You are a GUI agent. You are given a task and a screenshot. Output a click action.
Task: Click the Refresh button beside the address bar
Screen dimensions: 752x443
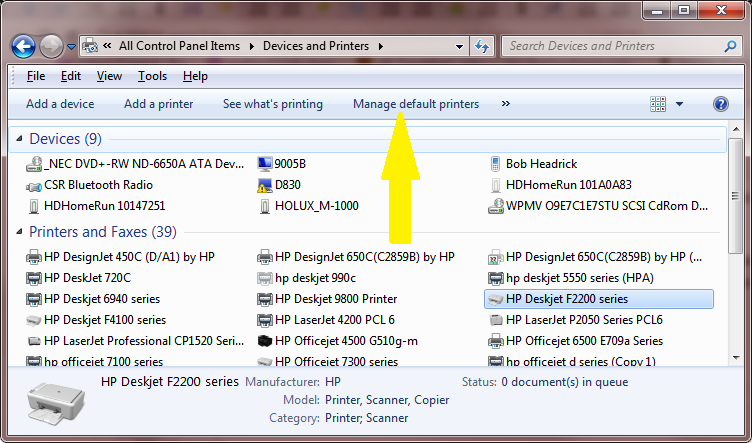[x=482, y=47]
